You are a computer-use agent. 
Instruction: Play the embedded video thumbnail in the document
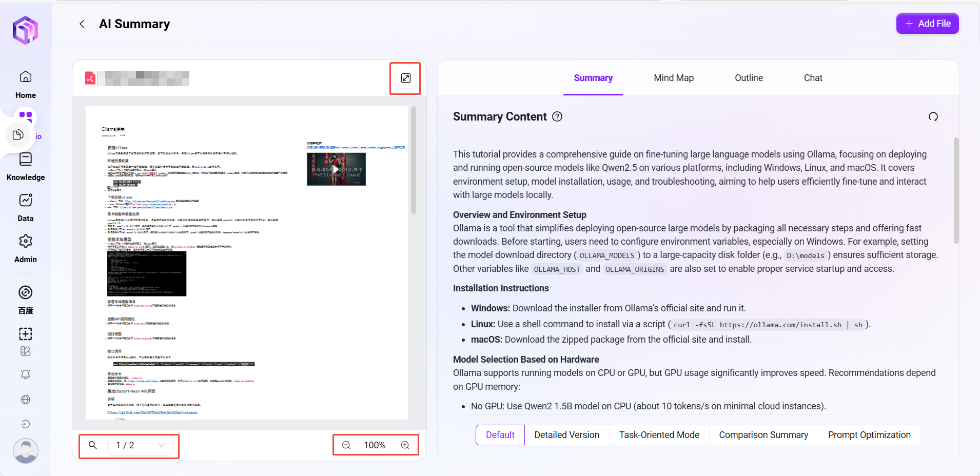pos(336,169)
